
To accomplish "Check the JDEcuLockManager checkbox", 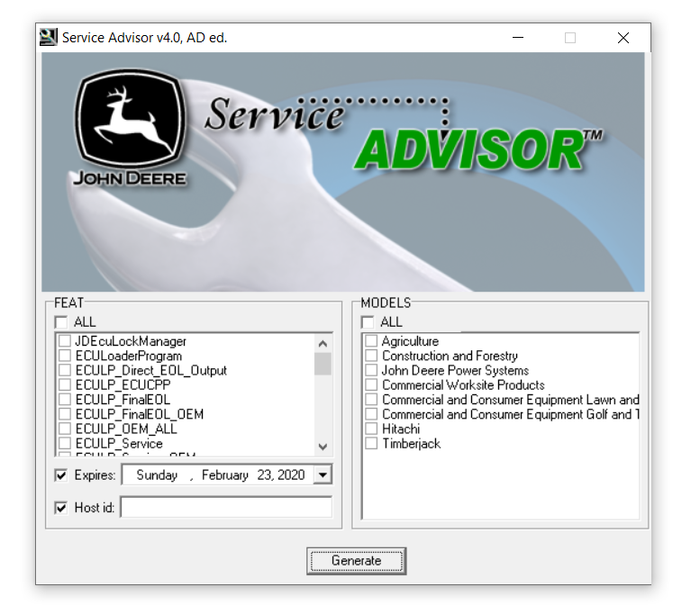I will click(65, 341).
